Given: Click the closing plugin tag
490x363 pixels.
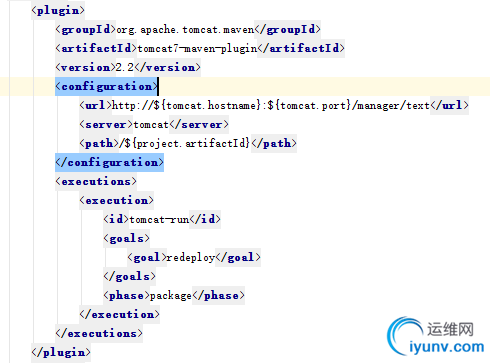Looking at the screenshot, I should coord(61,353).
